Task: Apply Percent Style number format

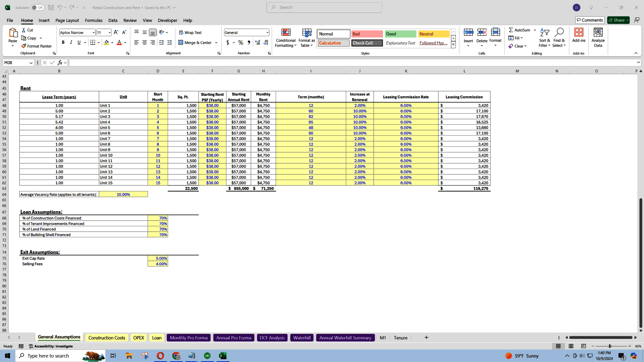Action: coord(240,43)
